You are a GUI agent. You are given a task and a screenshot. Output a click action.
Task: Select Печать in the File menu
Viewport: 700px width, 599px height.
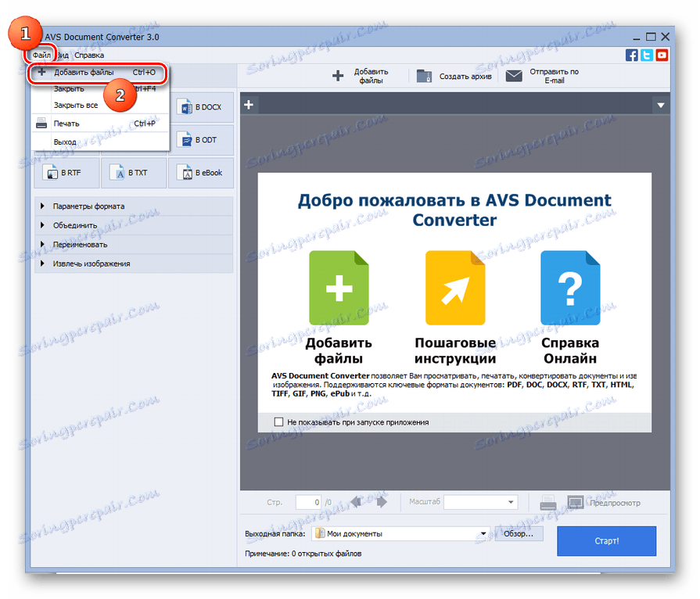[100, 124]
